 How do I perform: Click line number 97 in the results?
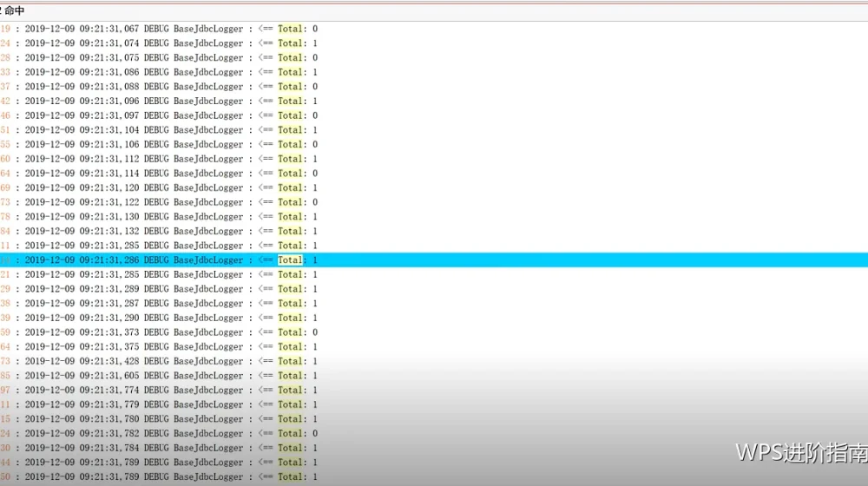5,390
